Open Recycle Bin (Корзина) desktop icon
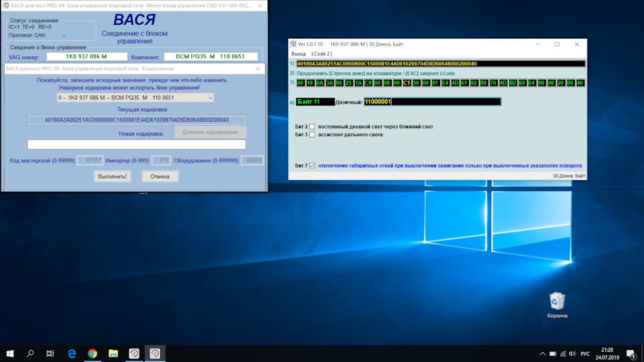The height and width of the screenshot is (362, 644). [x=557, y=305]
